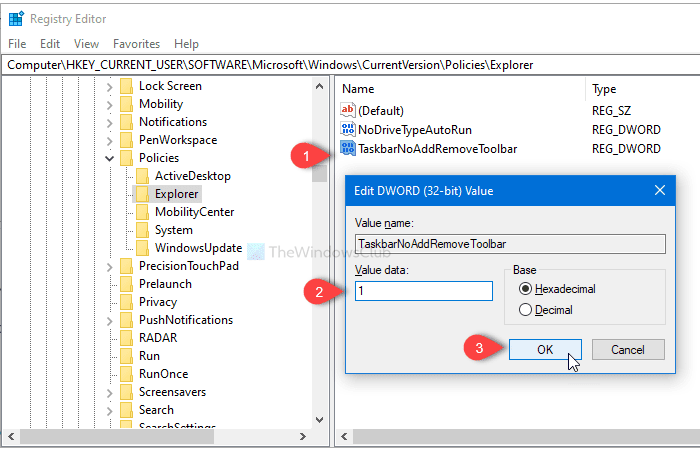Image resolution: width=700 pixels, height=452 pixels.
Task: Confirm the value with OK button
Action: point(545,349)
